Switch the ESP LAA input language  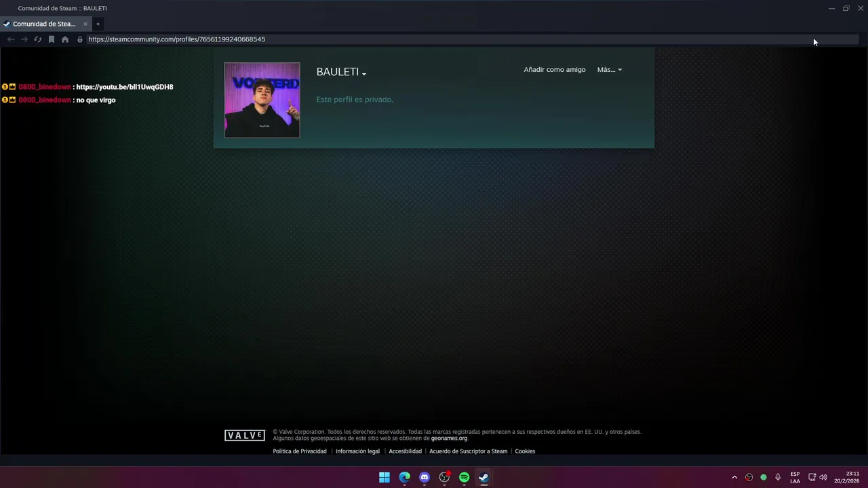click(x=795, y=477)
